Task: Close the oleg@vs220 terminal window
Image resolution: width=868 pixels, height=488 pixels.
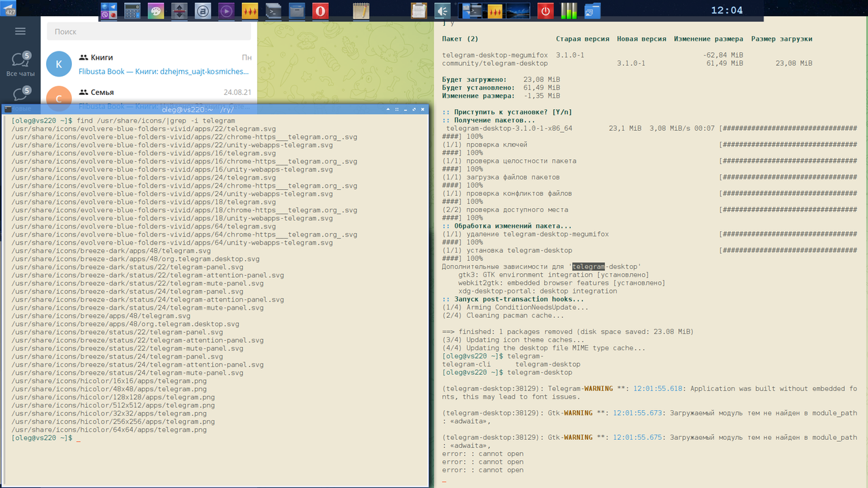Action: click(423, 109)
